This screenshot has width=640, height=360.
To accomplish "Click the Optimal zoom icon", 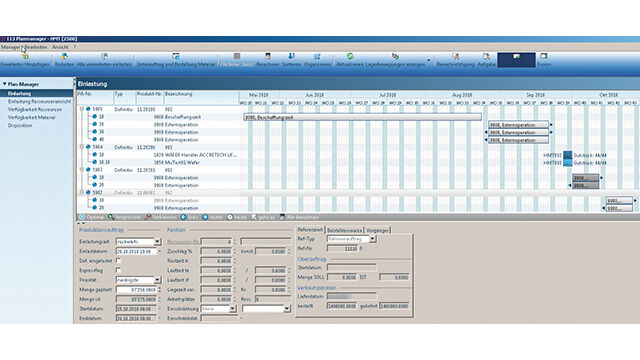I will click(x=82, y=218).
